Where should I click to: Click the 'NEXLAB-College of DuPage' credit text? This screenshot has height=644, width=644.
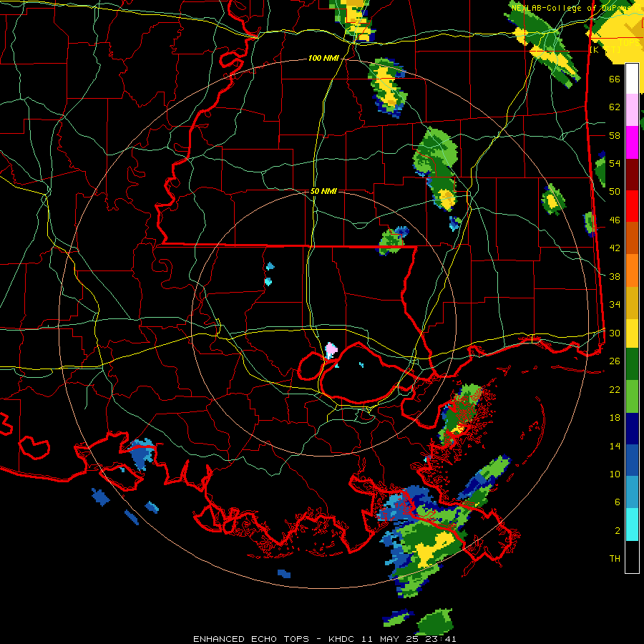(x=572, y=8)
